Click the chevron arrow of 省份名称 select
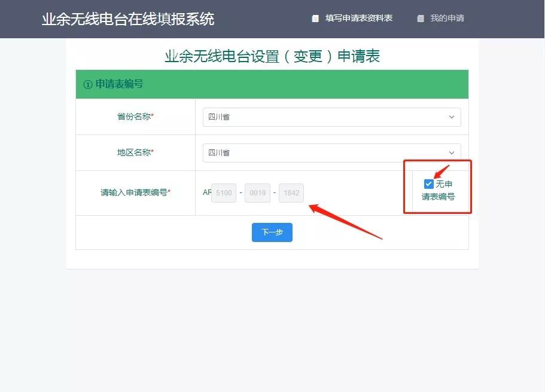The image size is (545, 392). pyautogui.click(x=452, y=117)
